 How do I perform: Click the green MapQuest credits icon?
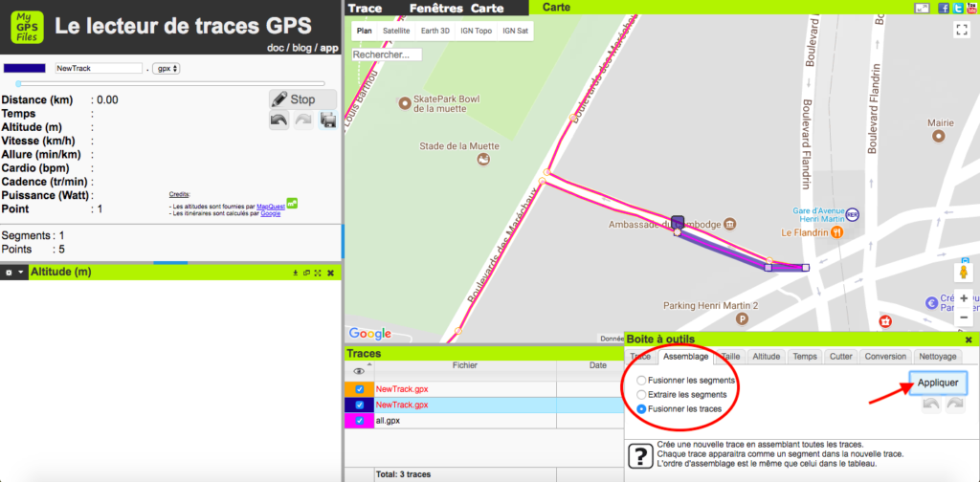point(292,203)
